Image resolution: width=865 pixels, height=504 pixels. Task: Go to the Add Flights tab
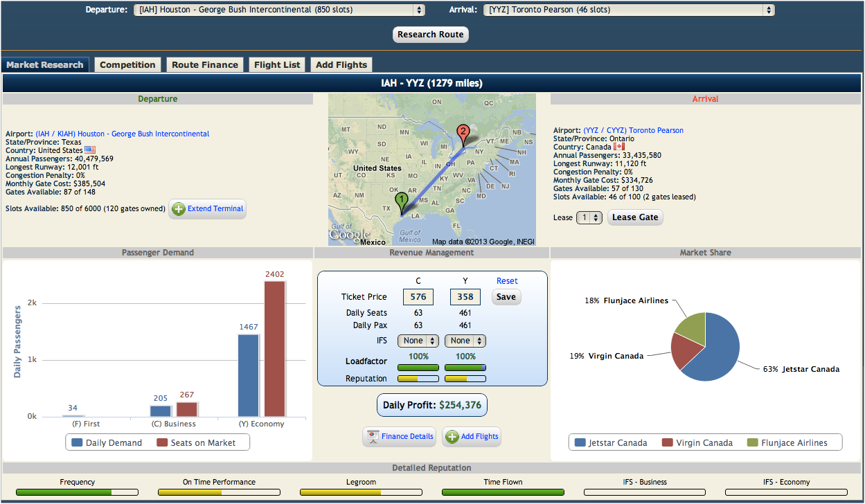coord(341,64)
